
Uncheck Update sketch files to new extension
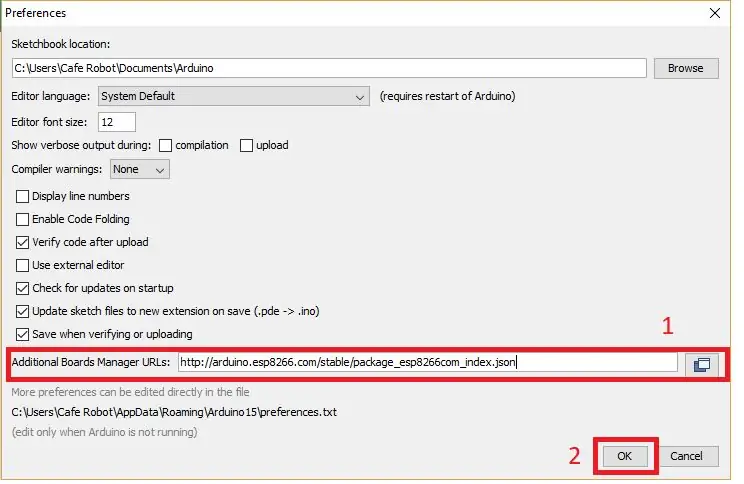click(22, 311)
